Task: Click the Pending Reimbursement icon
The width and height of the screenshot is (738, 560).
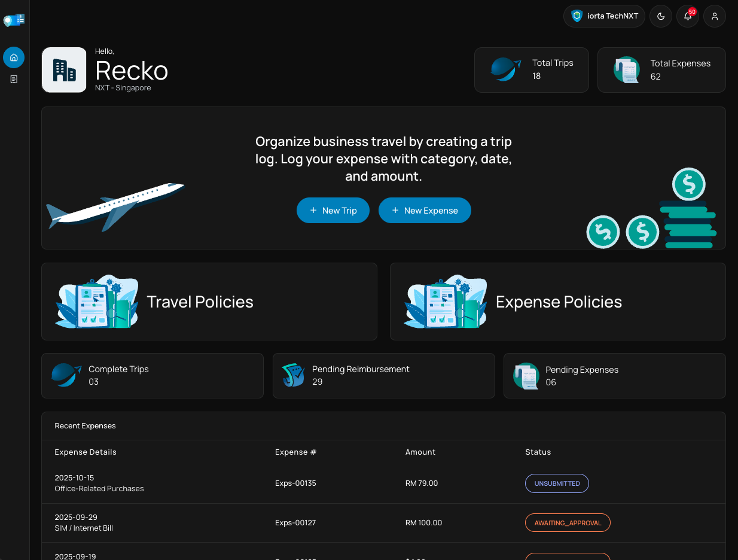Action: (293, 375)
